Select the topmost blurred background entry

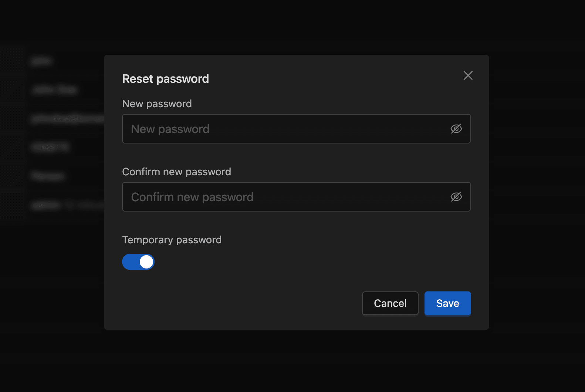pos(41,61)
